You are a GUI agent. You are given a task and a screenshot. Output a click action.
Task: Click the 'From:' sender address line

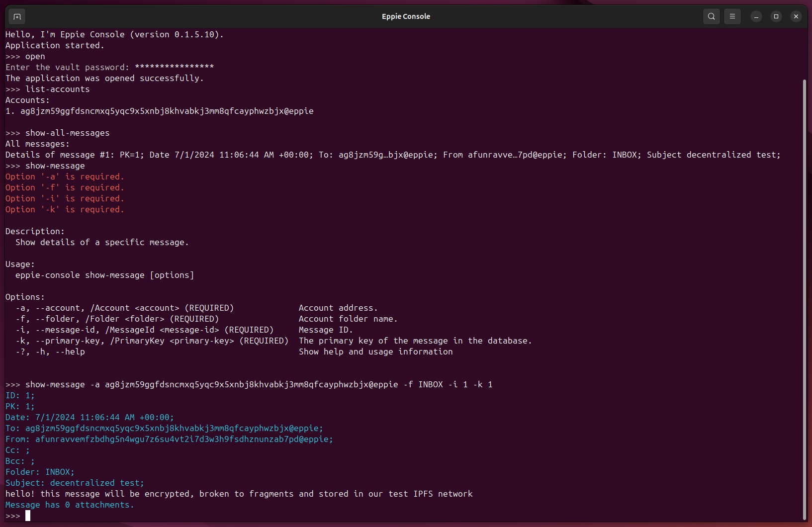click(x=169, y=439)
